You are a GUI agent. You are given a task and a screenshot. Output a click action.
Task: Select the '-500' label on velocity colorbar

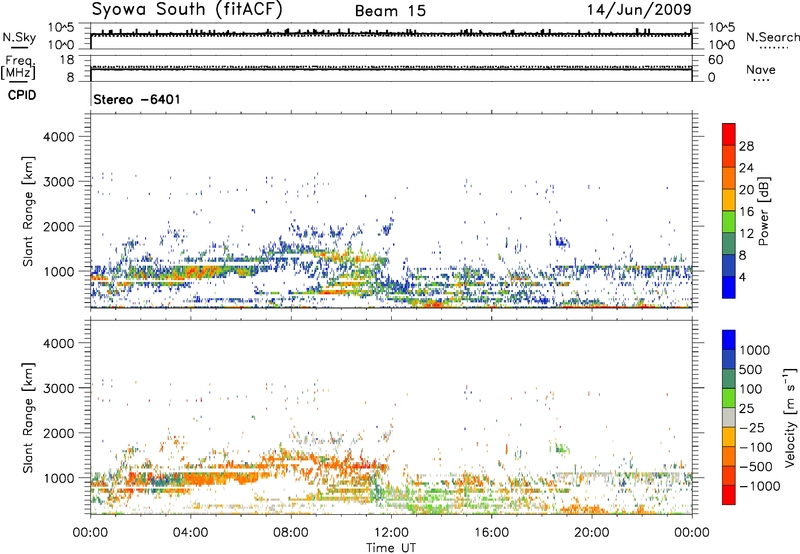coord(756,467)
